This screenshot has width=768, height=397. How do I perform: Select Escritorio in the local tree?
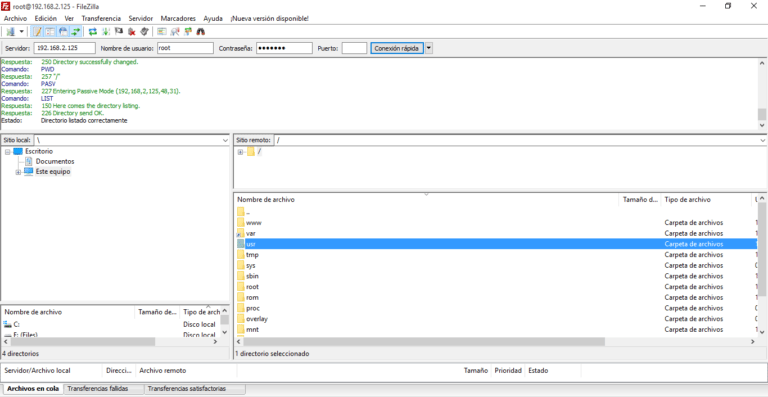tap(39, 151)
